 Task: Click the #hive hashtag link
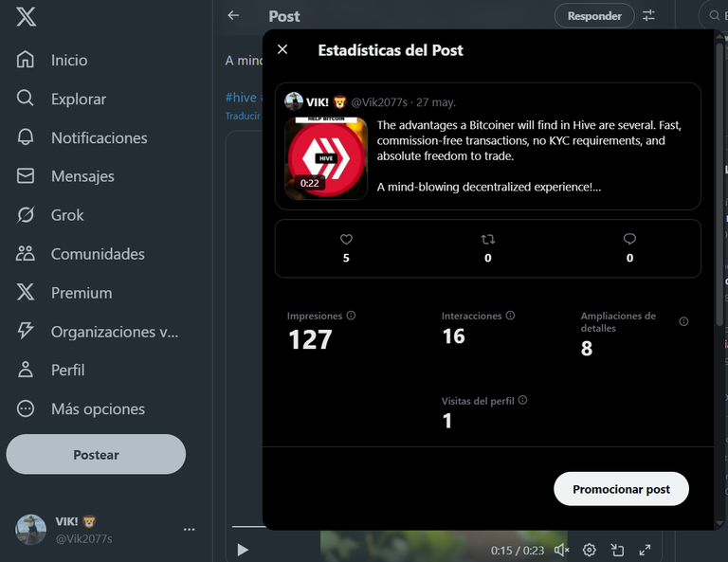[241, 98]
